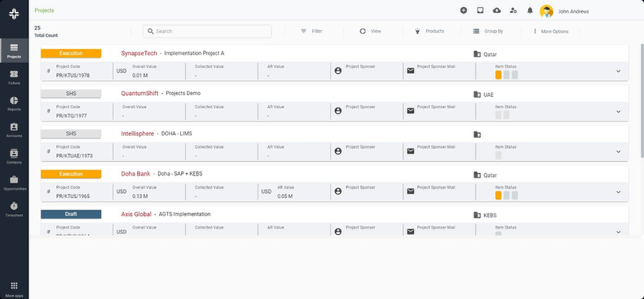Open the Intellisphere project link
This screenshot has width=644, height=299.
(x=137, y=134)
